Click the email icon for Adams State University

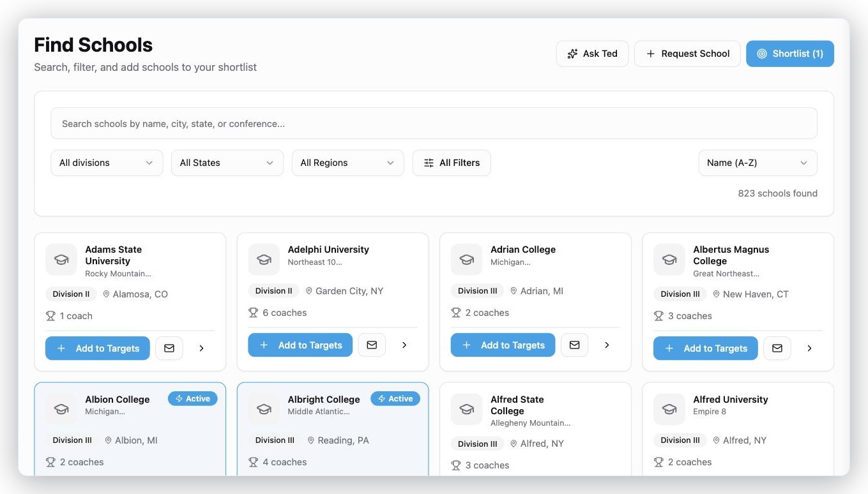point(169,348)
